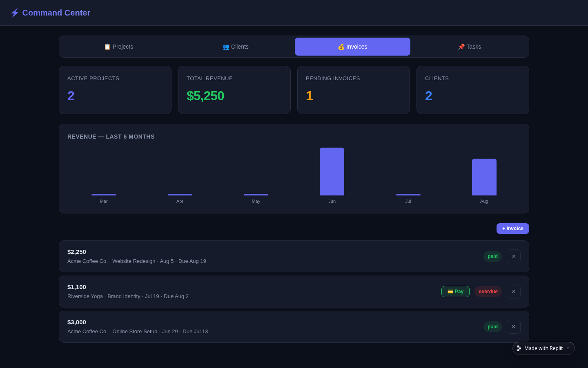588x368 pixels.
Task: Select the Pending Invoices card
Action: click(x=354, y=90)
